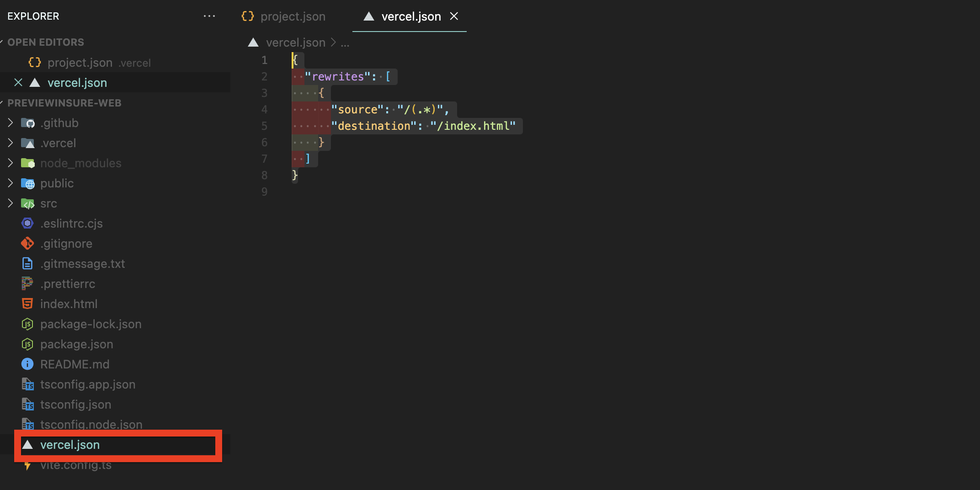Screen dimensions: 980x490
Task: Open the README.md file
Action: [x=75, y=364]
